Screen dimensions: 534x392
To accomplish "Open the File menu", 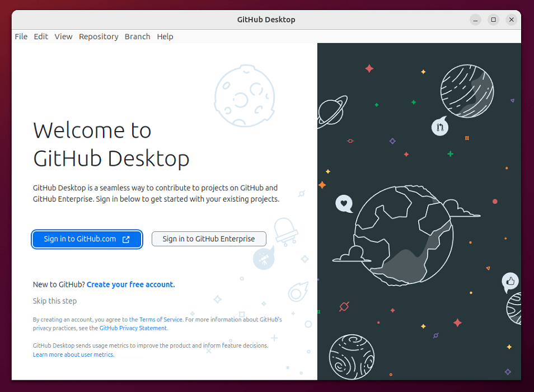I will click(21, 36).
